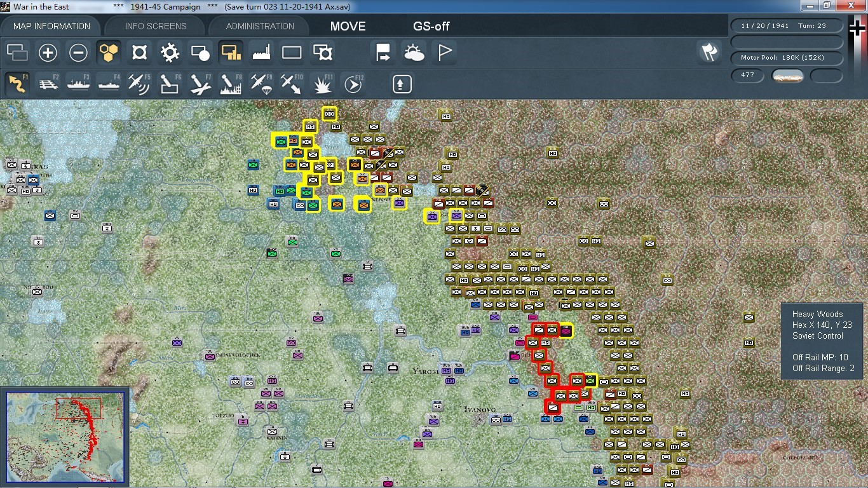The image size is (868, 488).
Task: Select F5 air recon plane icon
Action: click(x=139, y=84)
